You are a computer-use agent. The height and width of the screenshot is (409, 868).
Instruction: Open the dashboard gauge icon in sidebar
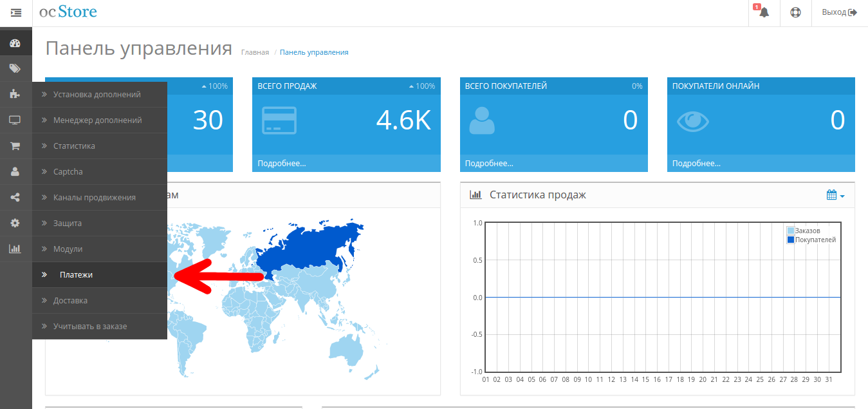(x=15, y=44)
